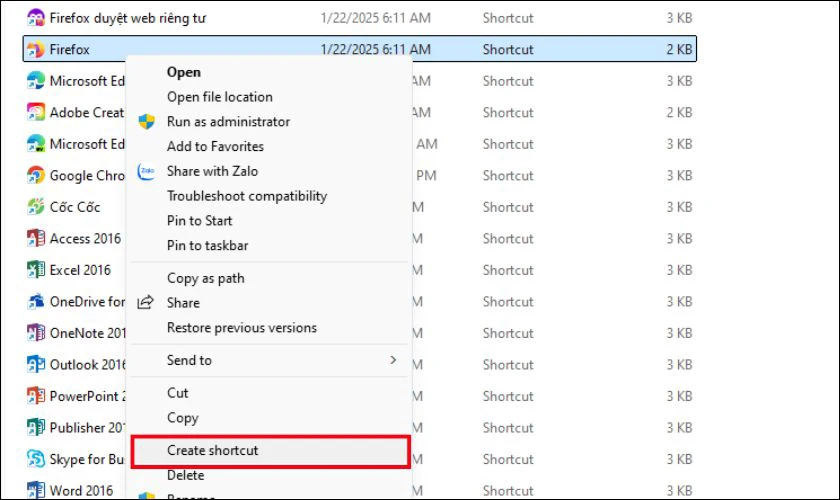Click "3 KB" size in PowerPoint row
Image resolution: width=840 pixels, height=500 pixels.
click(x=679, y=396)
